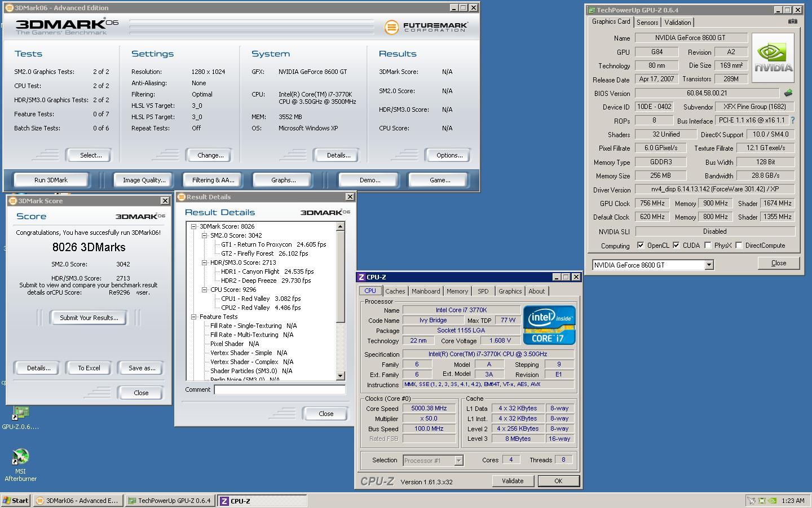The image size is (812, 508).
Task: Click the OK button in CPU-Z
Action: (x=558, y=481)
